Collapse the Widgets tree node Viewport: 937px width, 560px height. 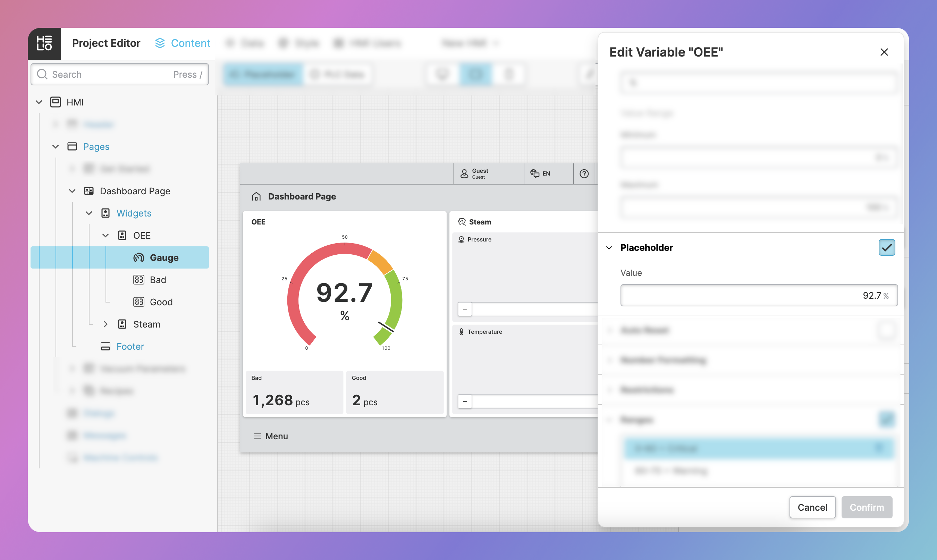89,213
